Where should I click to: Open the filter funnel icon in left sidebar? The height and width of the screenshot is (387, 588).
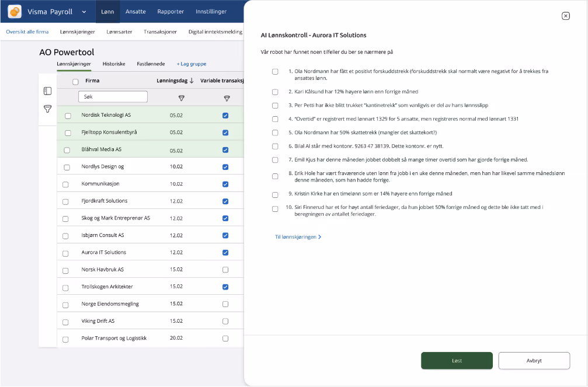pyautogui.click(x=48, y=109)
